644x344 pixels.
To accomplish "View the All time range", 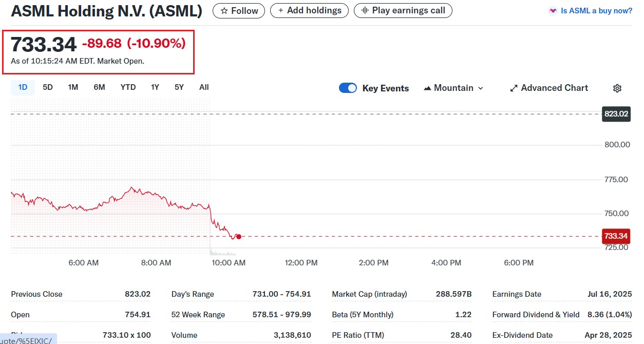I will [204, 87].
